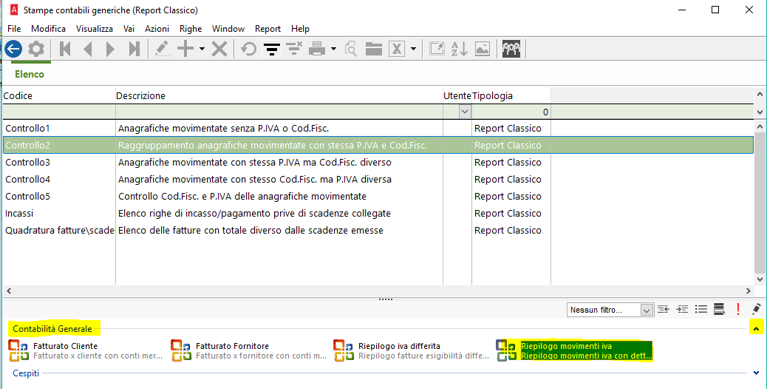Image resolution: width=767 pixels, height=389 pixels.
Task: Open the Nessun filtro combo box
Action: [x=610, y=310]
